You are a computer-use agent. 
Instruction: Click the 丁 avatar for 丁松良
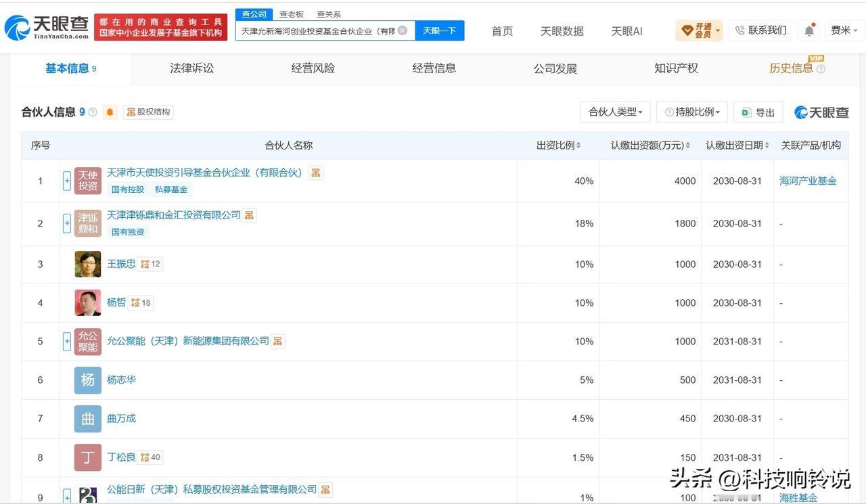point(88,457)
